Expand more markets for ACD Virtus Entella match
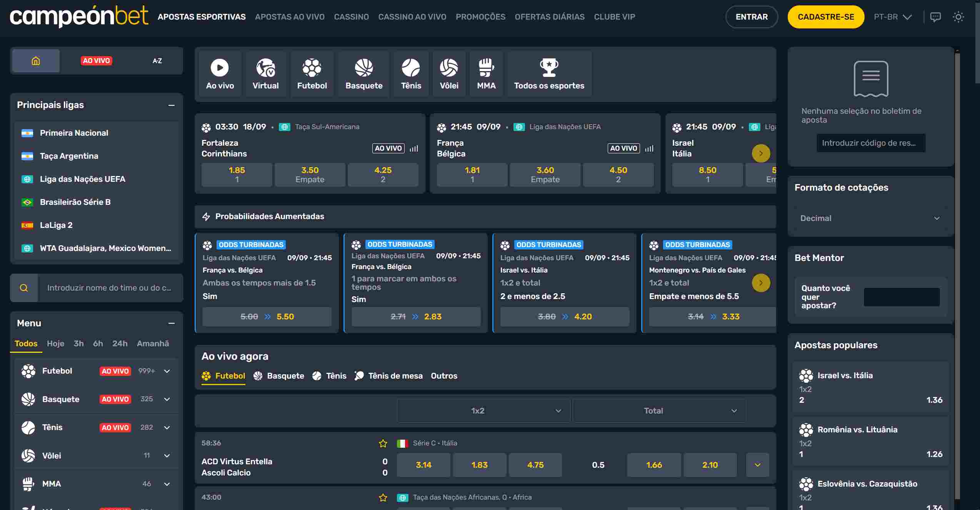The width and height of the screenshot is (980, 510). pyautogui.click(x=757, y=465)
